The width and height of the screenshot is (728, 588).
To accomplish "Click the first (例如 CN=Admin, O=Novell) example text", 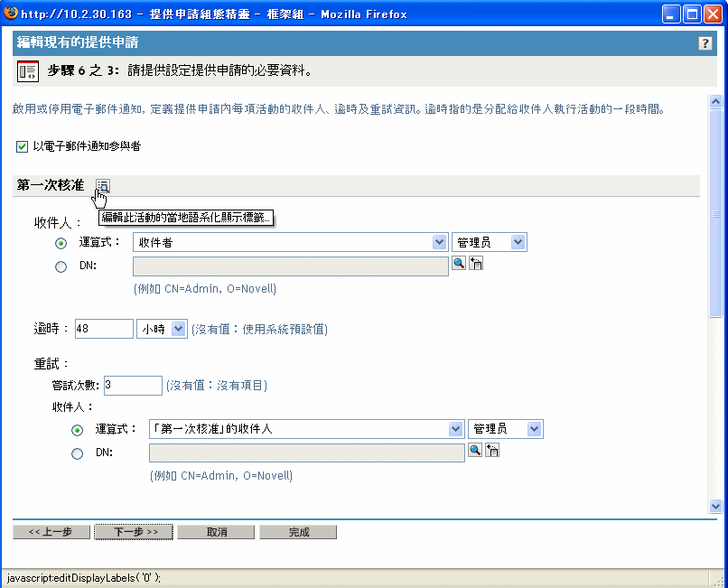I will 205,289.
